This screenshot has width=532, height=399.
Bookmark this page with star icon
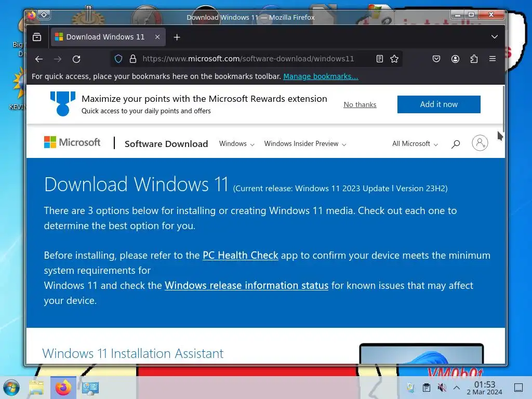coord(394,59)
